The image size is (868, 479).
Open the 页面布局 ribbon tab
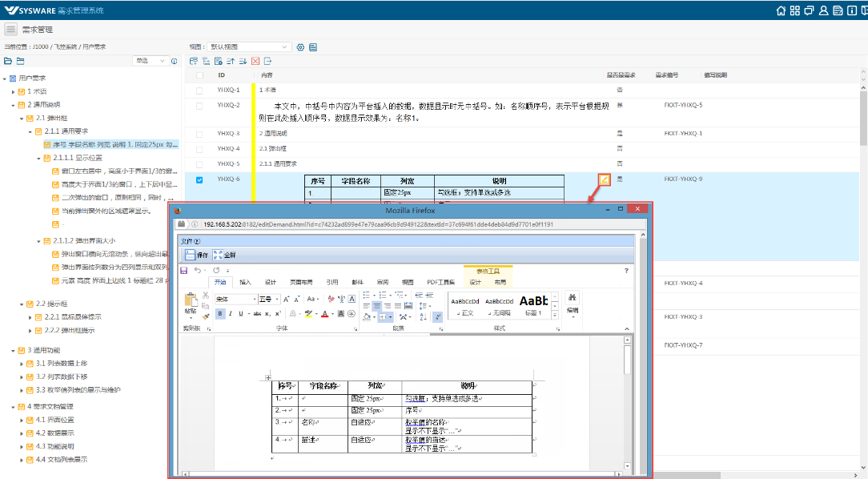[300, 282]
